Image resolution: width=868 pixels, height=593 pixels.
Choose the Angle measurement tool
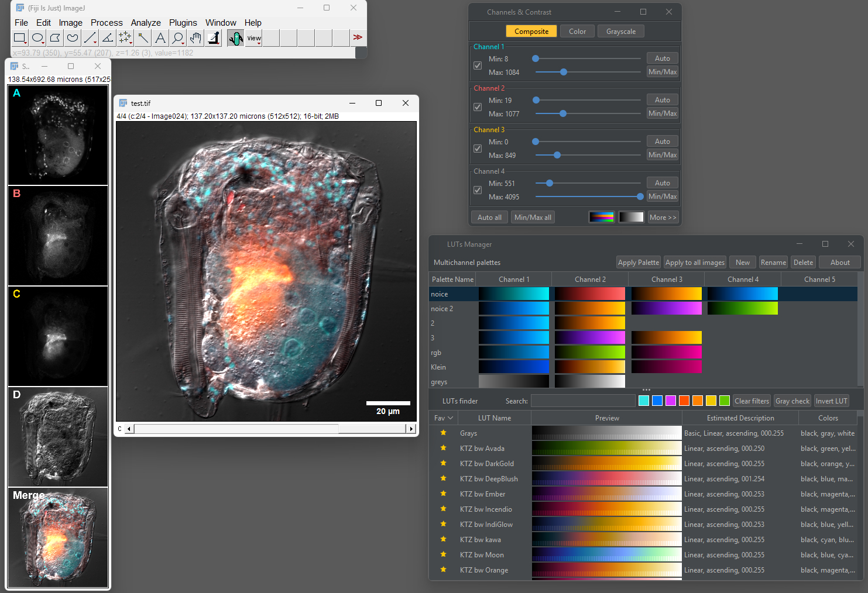[x=108, y=38]
